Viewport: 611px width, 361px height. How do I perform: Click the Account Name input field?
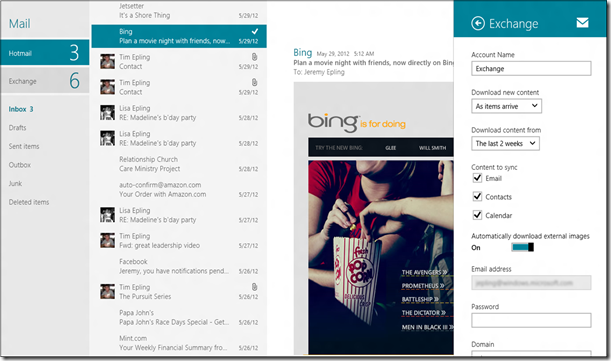click(531, 69)
